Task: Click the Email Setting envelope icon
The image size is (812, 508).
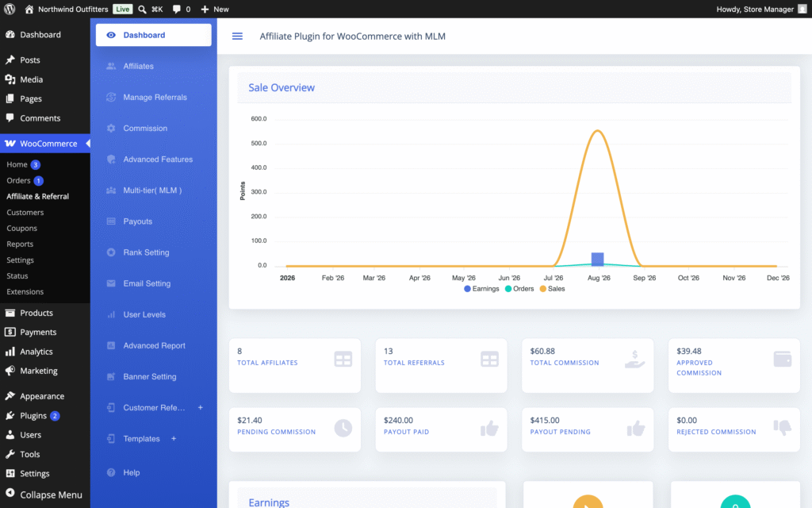Action: click(111, 283)
